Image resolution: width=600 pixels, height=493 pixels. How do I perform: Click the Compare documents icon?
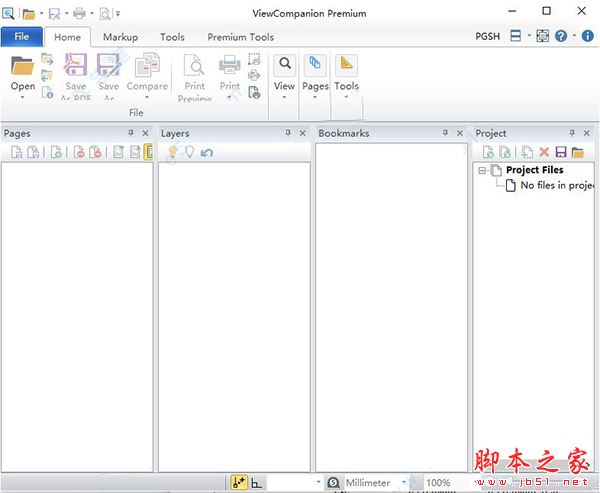click(x=147, y=64)
